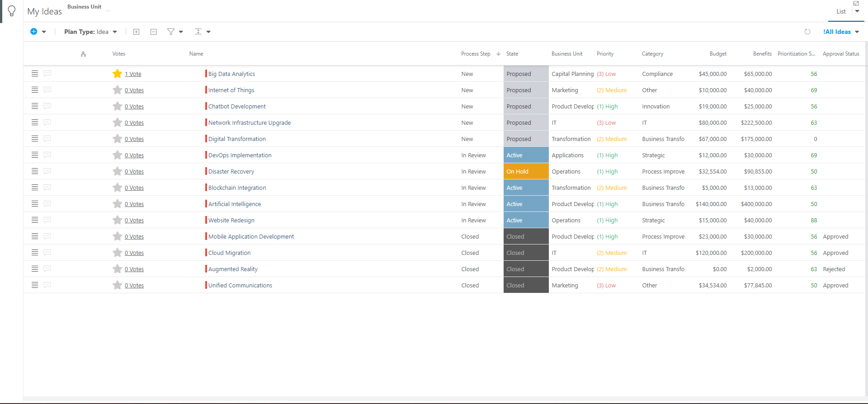Click the lightbulb ideas icon

pyautogui.click(x=12, y=11)
